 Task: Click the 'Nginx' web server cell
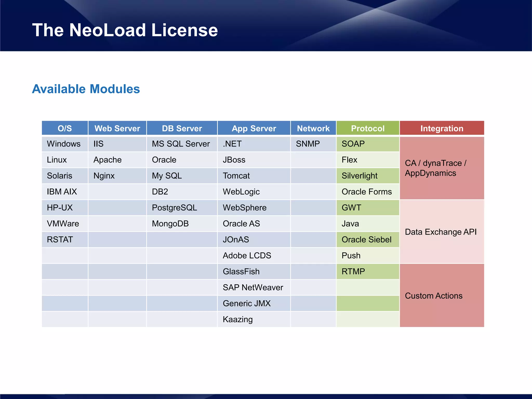[x=117, y=176]
